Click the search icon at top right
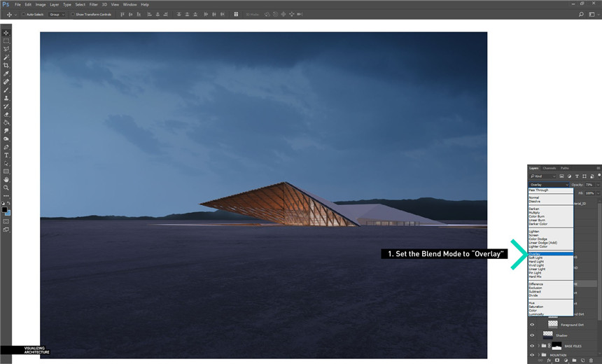The image size is (602, 364). click(582, 14)
